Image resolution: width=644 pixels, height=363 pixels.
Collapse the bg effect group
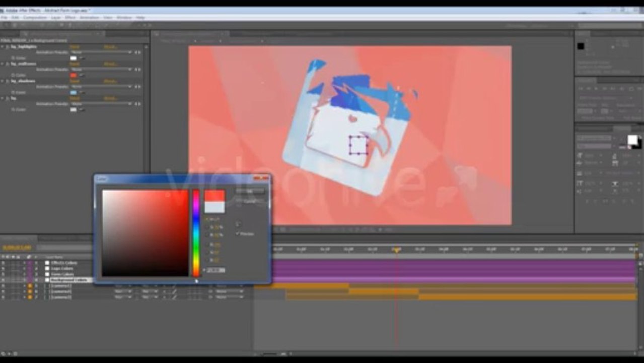3,98
